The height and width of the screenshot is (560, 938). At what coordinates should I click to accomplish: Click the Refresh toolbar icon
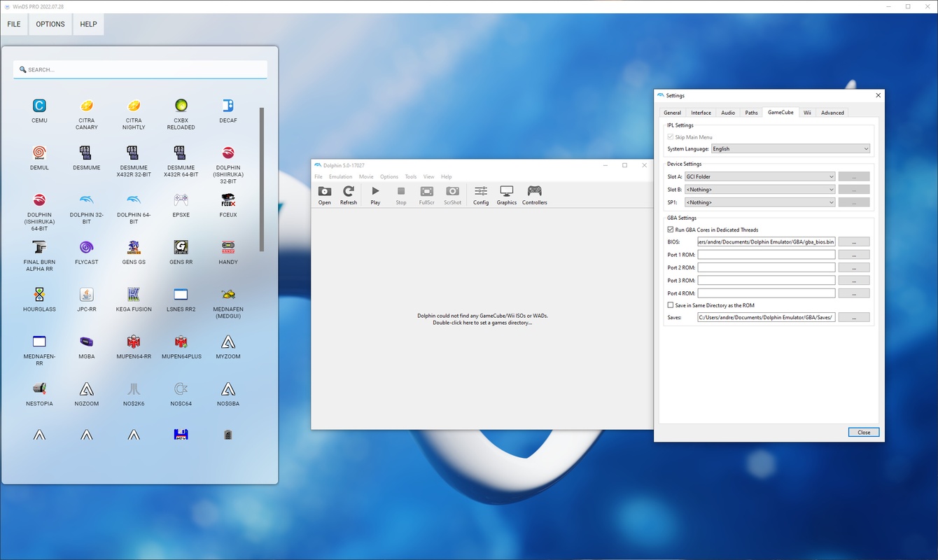tap(348, 192)
